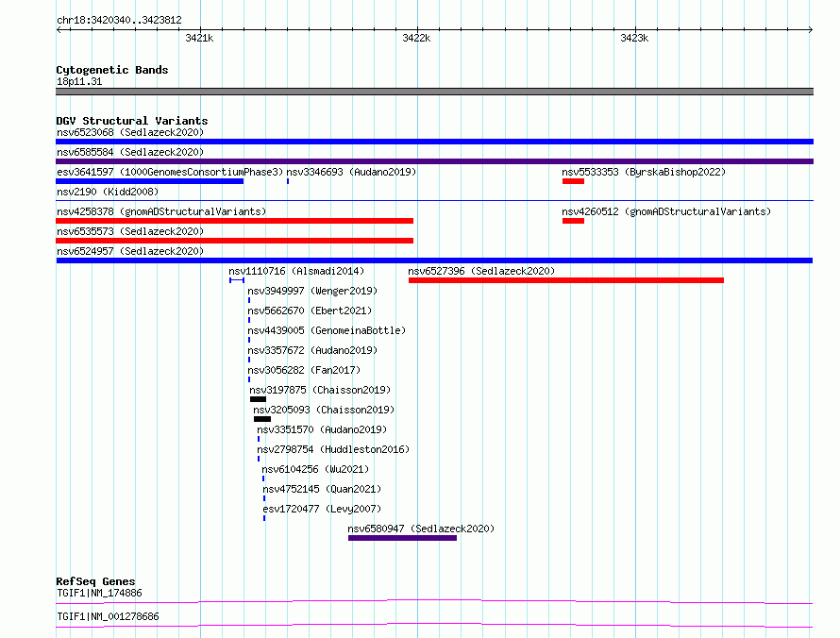Open the nsv3056282 (Fan2017) label
This screenshot has height=638, width=840.
click(304, 370)
